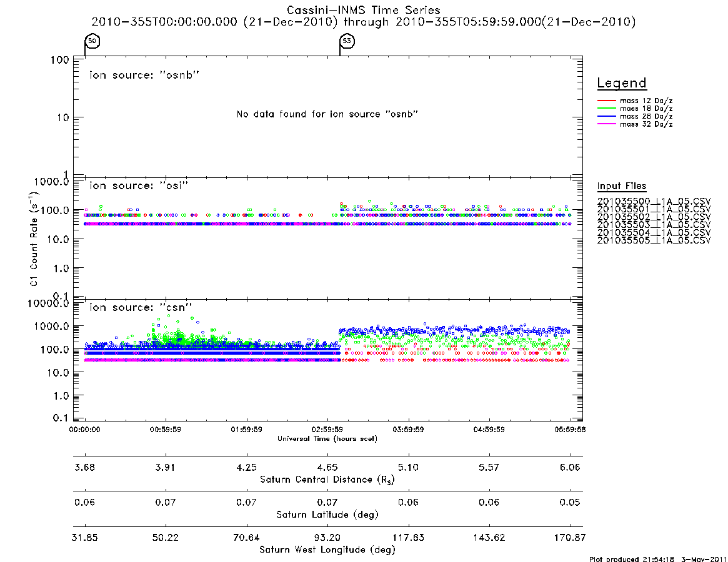The height and width of the screenshot is (562, 728).
Task: Click the blue mass 28 Da/z legend line
Action: (x=606, y=117)
